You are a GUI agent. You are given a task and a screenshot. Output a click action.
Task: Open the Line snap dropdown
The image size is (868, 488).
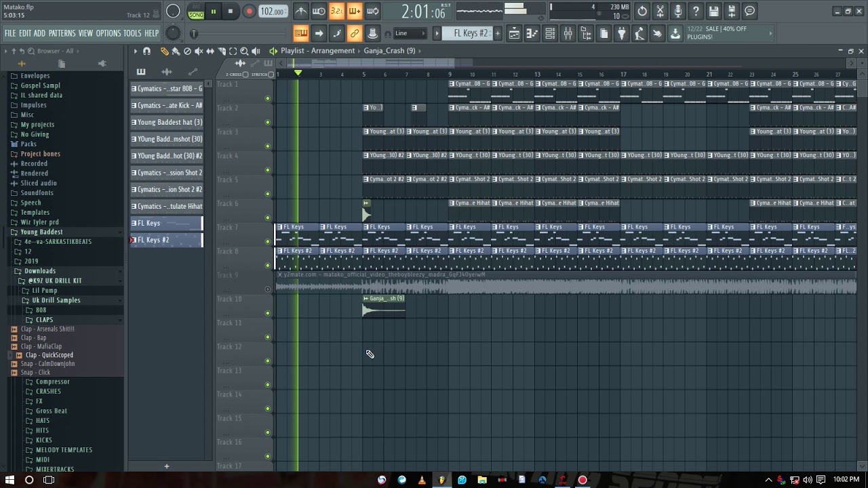pos(410,33)
